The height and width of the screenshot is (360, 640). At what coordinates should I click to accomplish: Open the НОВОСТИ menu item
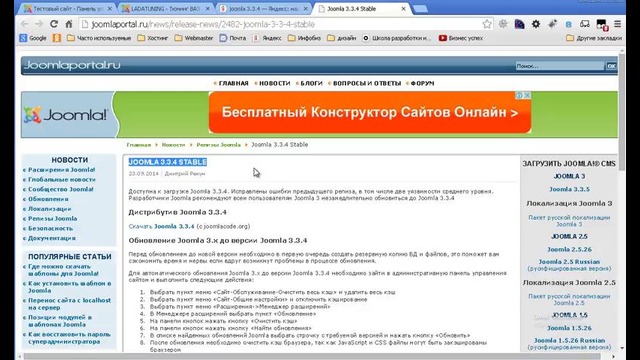coord(274,83)
